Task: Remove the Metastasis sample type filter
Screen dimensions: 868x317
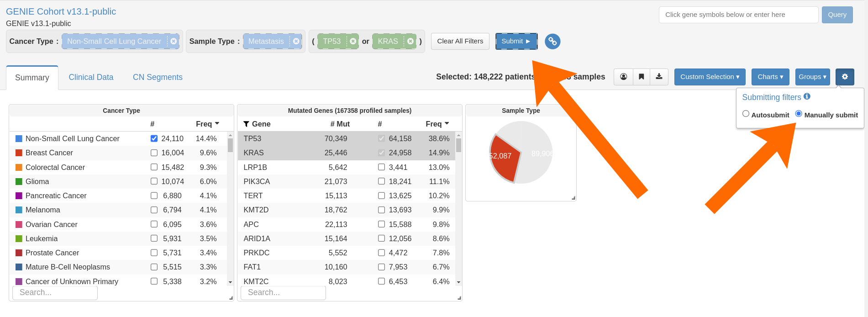Action: pos(296,42)
